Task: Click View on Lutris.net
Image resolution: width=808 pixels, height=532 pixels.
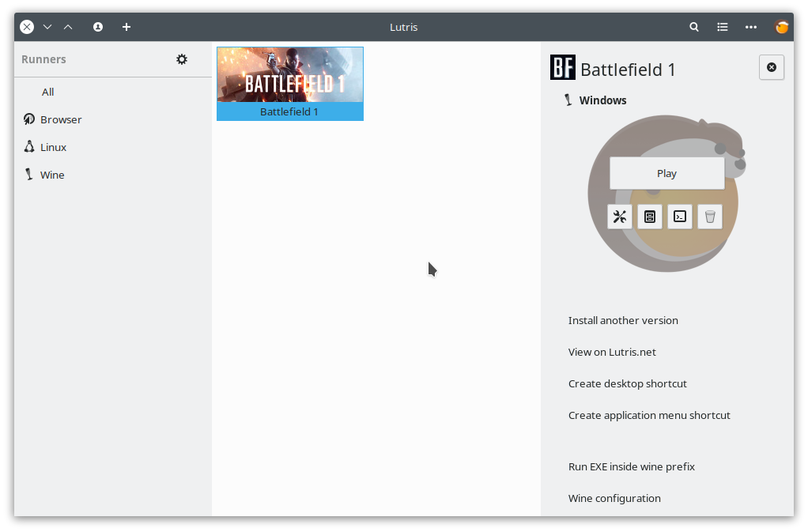Action: 612,353
